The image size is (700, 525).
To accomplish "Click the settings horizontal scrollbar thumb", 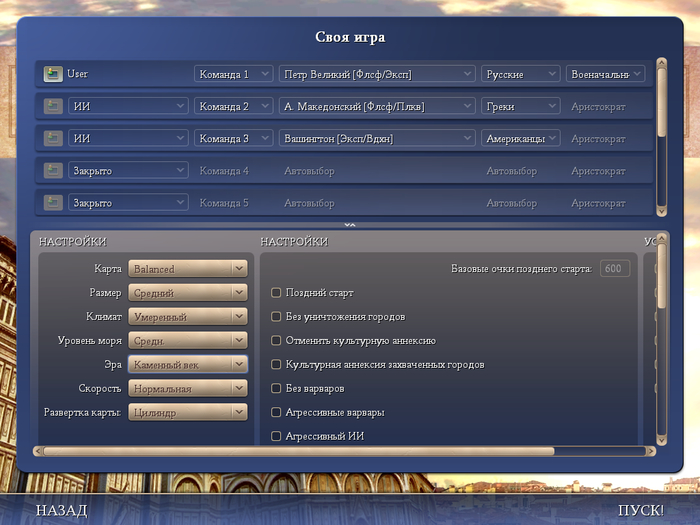I will 299,451.
